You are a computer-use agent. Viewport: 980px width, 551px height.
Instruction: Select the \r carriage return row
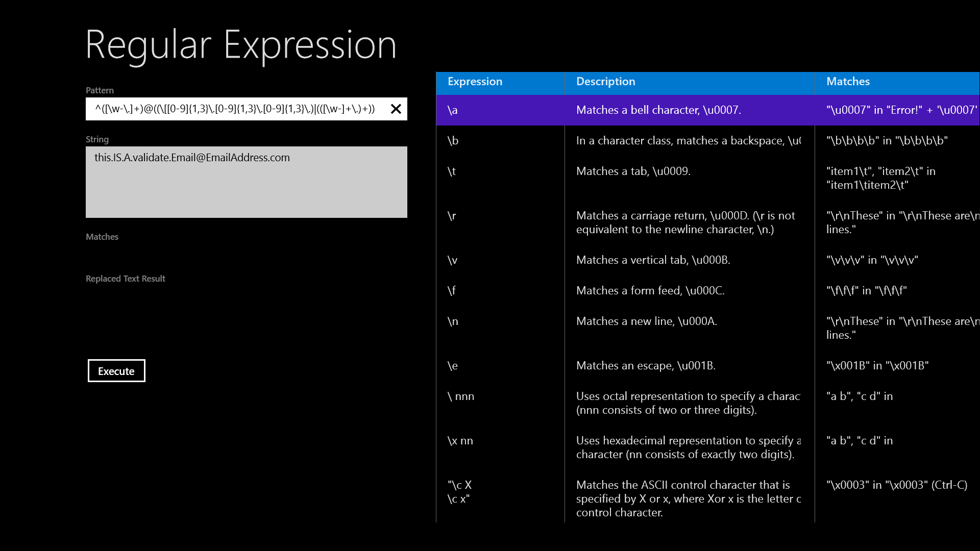pyautogui.click(x=658, y=222)
